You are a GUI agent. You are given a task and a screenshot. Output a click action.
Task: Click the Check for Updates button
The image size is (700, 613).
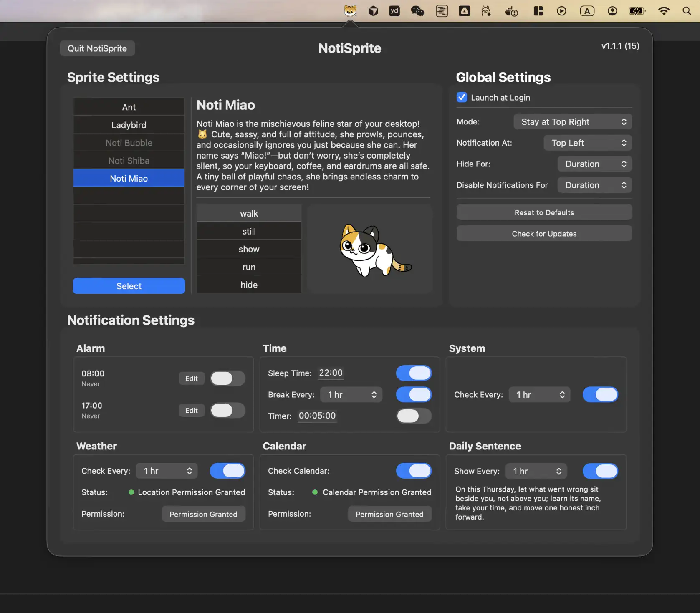[x=544, y=234]
